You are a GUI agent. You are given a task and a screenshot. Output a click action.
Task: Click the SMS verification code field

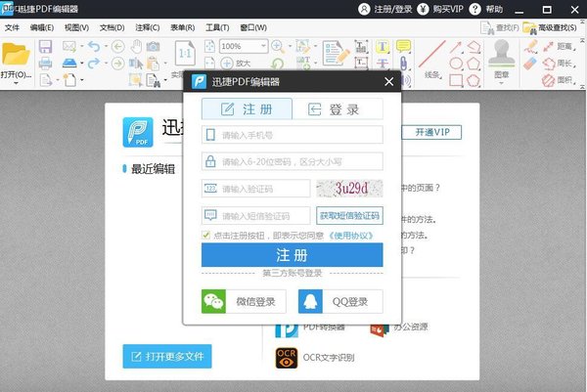click(x=256, y=216)
